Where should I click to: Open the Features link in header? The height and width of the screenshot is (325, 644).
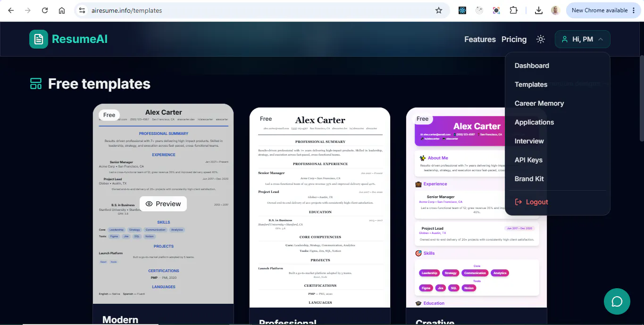coord(480,39)
